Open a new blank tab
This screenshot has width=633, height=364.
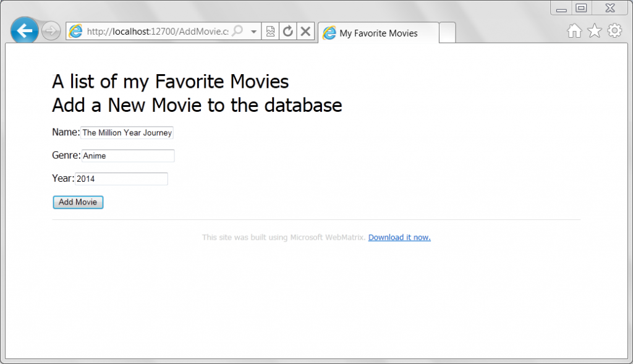tap(448, 33)
